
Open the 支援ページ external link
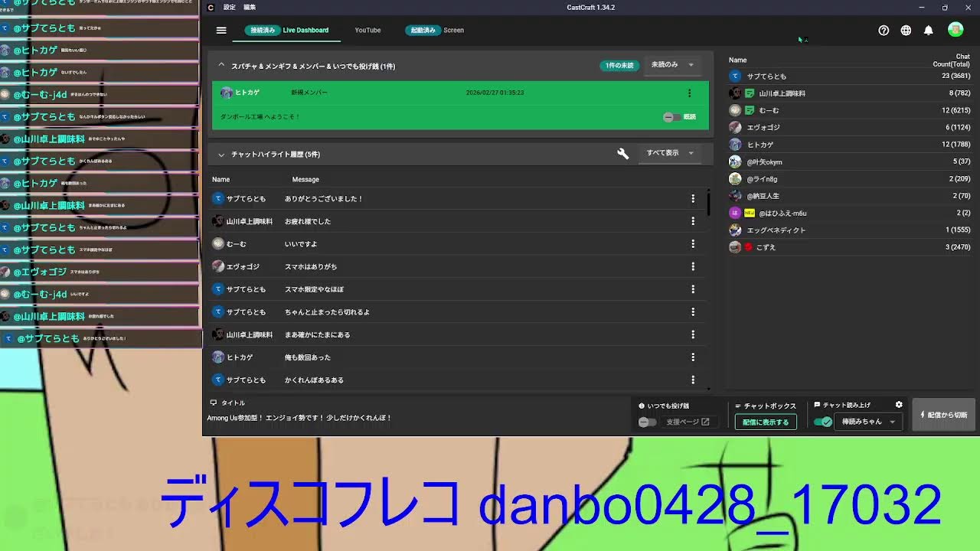coord(688,422)
